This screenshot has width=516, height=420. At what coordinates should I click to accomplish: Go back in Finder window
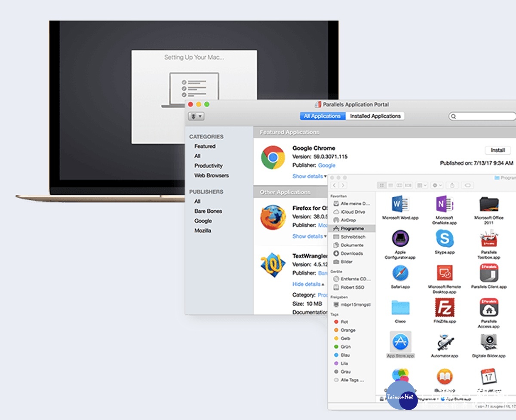pyautogui.click(x=334, y=185)
